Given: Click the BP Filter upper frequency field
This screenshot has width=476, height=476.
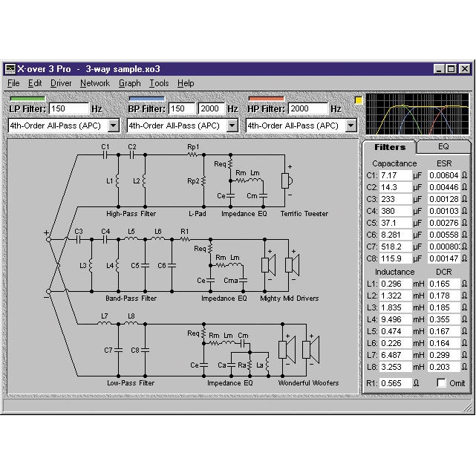Looking at the screenshot, I should [211, 108].
